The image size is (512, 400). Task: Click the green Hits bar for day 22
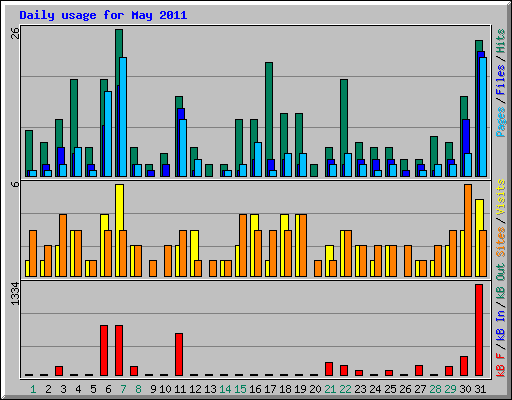344,116
